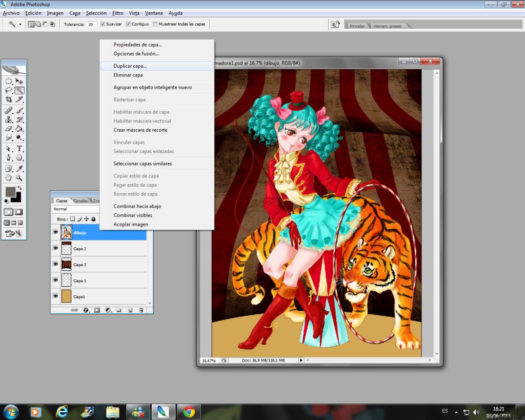
Task: Click Edit in ImageReady icon
Action: point(13,233)
